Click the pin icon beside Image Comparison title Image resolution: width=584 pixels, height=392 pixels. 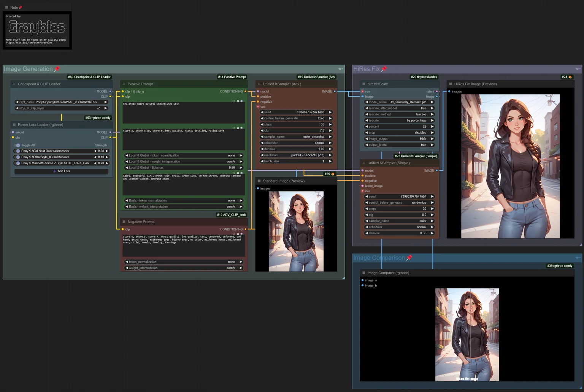pos(409,258)
